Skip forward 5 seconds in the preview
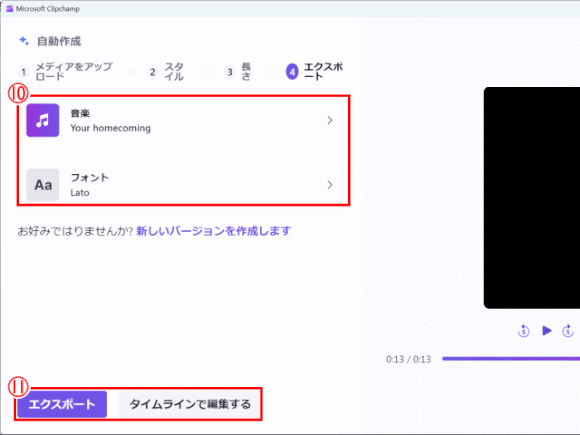Screen dimensions: 580x435 (568, 330)
